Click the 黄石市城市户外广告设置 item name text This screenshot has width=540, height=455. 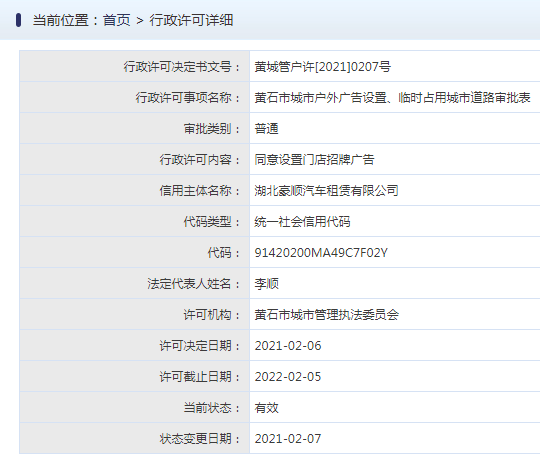(321, 97)
